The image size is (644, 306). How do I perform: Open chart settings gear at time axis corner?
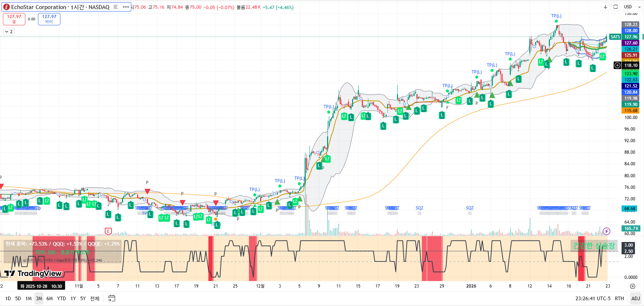(632, 286)
